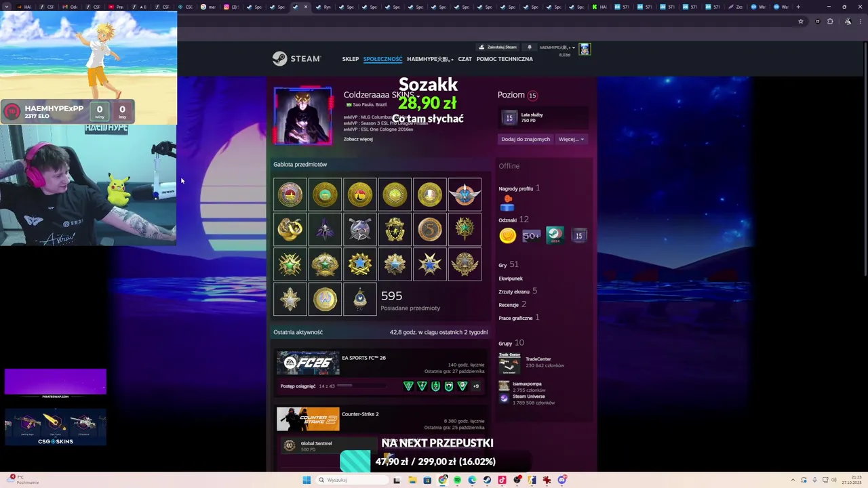Open the 50+ games badge

click(531, 236)
